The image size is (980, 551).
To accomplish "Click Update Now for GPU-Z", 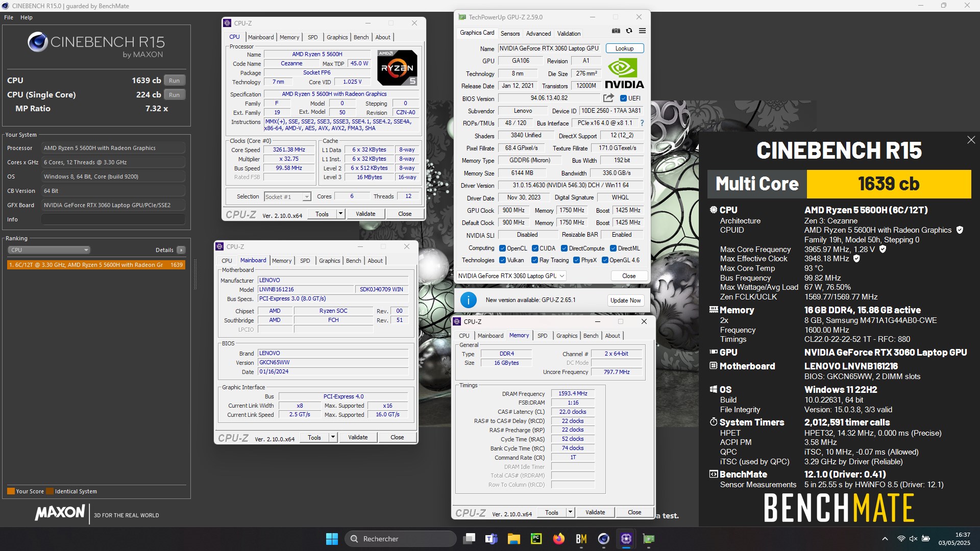I will pos(625,300).
